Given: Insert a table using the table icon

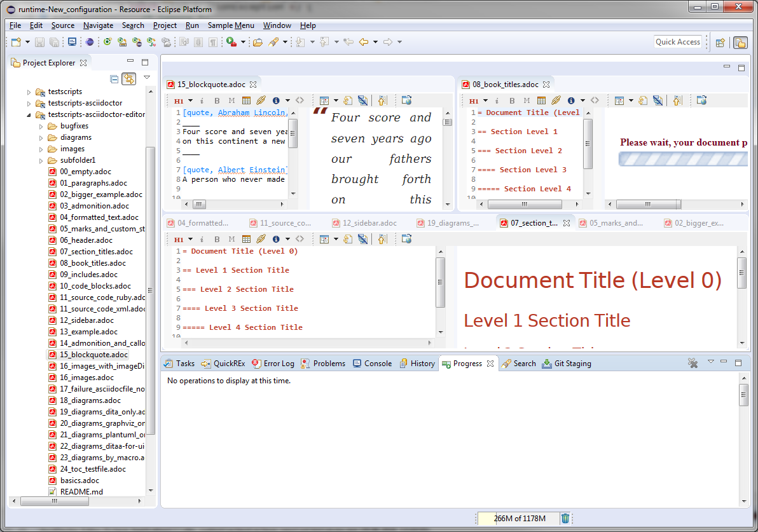Looking at the screenshot, I should [x=247, y=100].
